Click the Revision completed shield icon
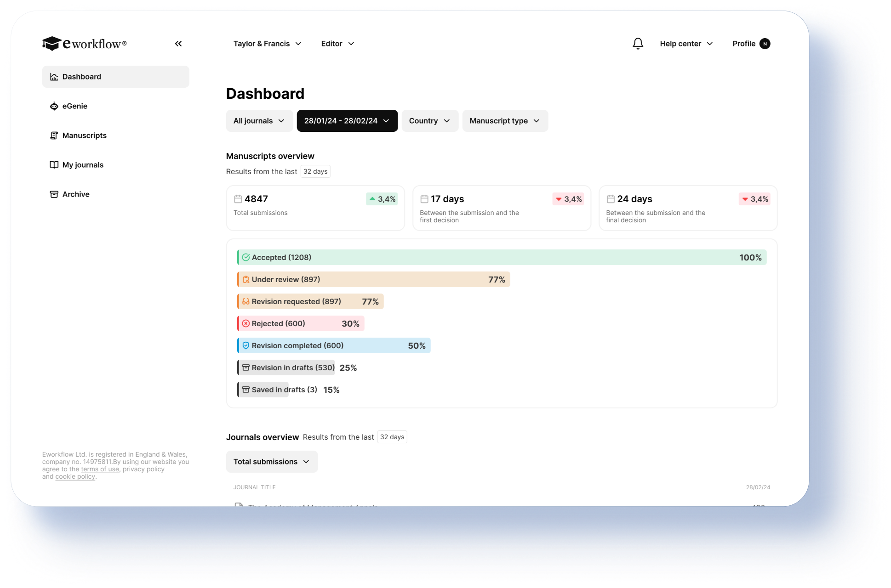This screenshot has width=891, height=588. point(246,345)
